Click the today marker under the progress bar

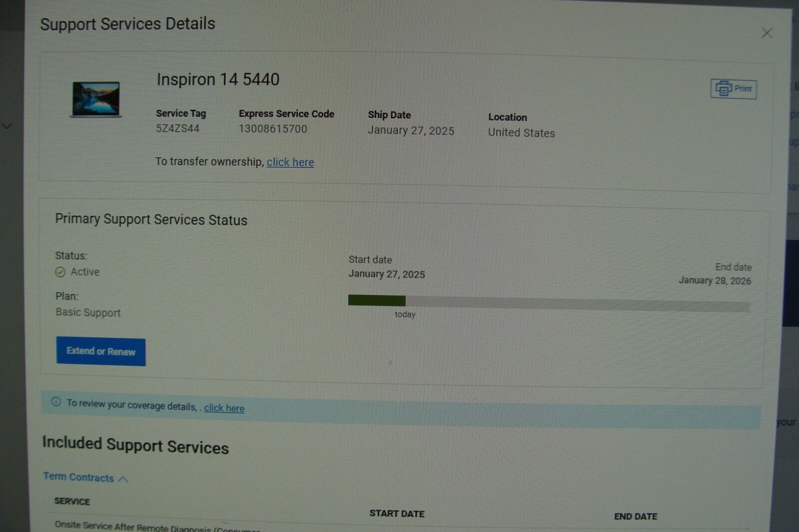(x=404, y=314)
